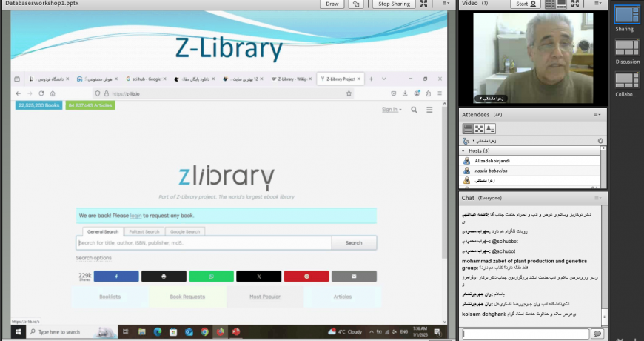Click the browser Reload icon

(41, 94)
